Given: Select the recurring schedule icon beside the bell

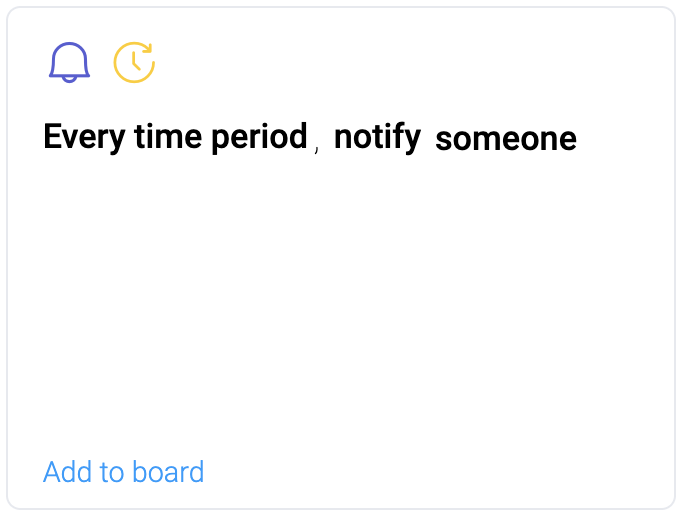Looking at the screenshot, I should point(134,62).
